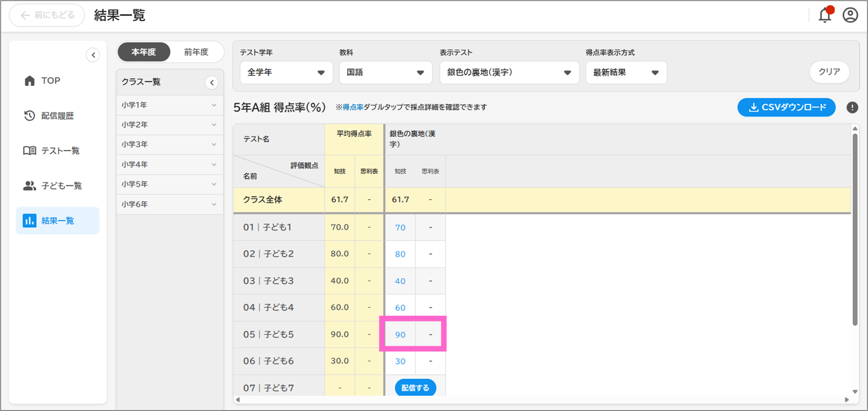The image size is (868, 411).
Task: Open the 表示テスト dropdown
Action: click(509, 73)
